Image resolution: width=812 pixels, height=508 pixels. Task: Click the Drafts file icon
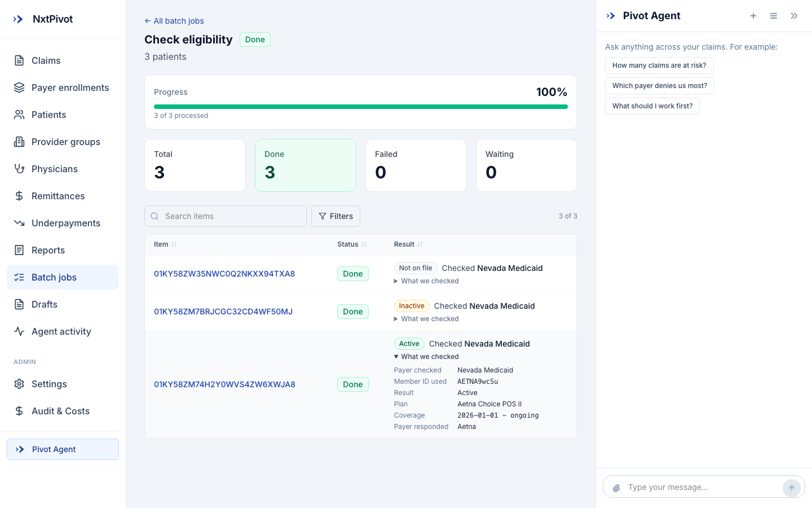(19, 304)
